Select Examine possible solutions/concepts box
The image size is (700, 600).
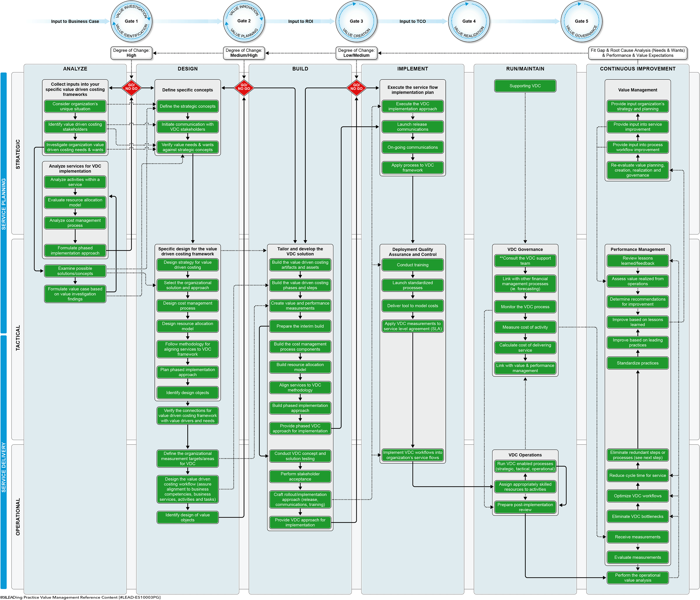[x=75, y=271]
